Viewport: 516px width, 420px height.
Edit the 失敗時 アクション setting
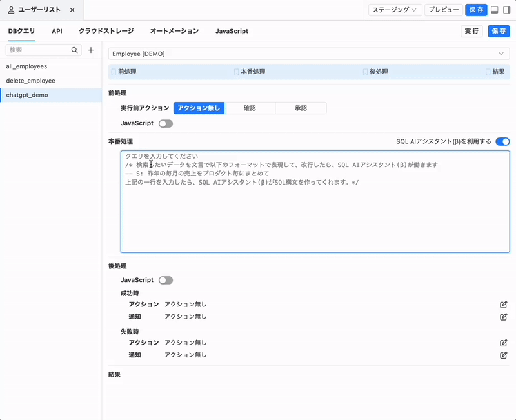tap(504, 343)
